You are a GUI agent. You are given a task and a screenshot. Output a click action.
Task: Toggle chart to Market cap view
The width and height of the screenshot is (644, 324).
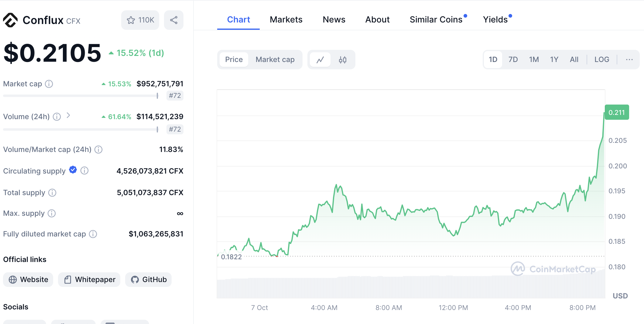point(275,60)
